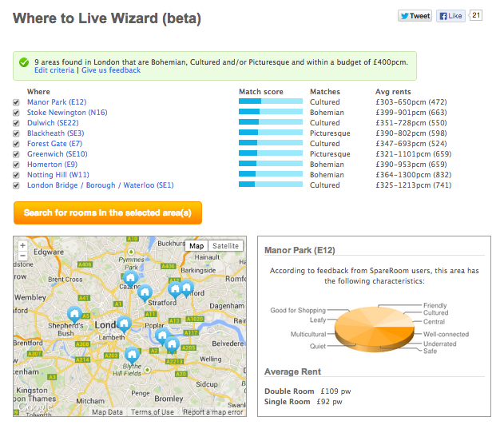
Task: Open the Homerton (E9) link
Action: point(53,165)
